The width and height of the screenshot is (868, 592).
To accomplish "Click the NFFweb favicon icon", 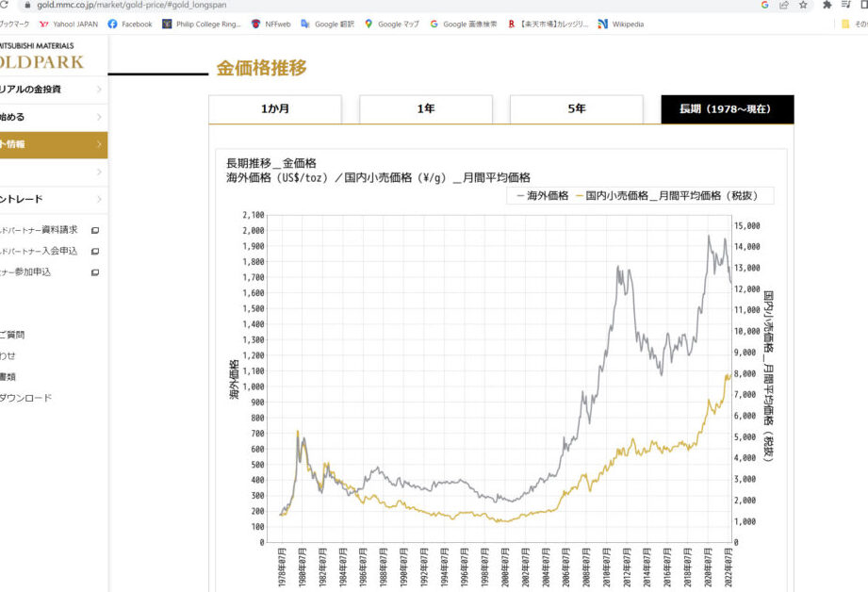I will (255, 24).
